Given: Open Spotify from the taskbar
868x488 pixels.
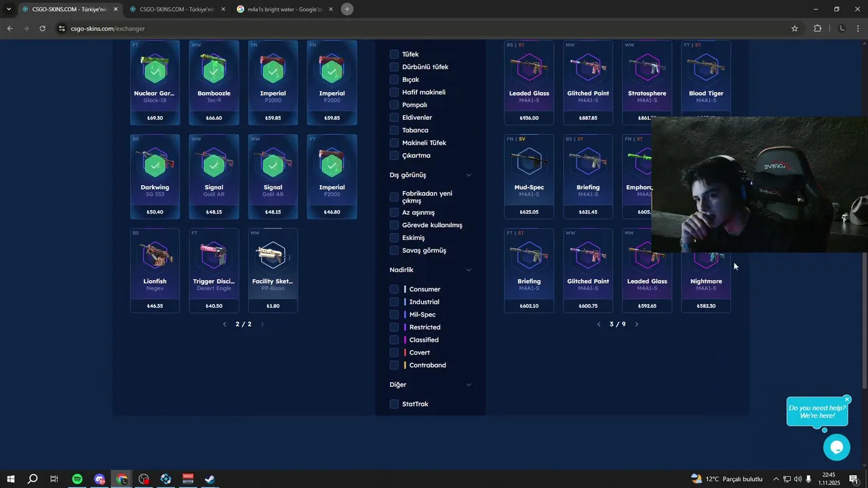Looking at the screenshot, I should (x=77, y=479).
